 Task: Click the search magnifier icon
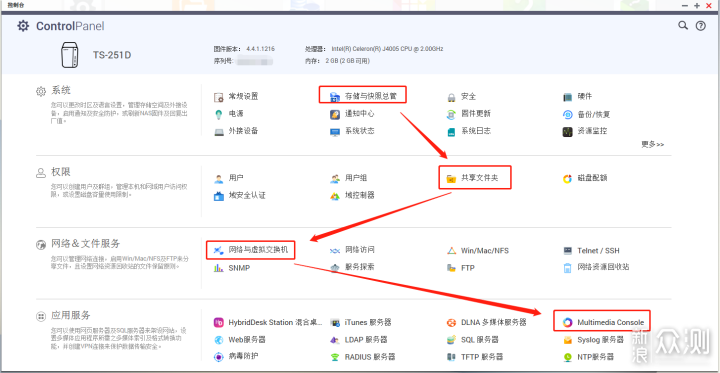tap(683, 26)
